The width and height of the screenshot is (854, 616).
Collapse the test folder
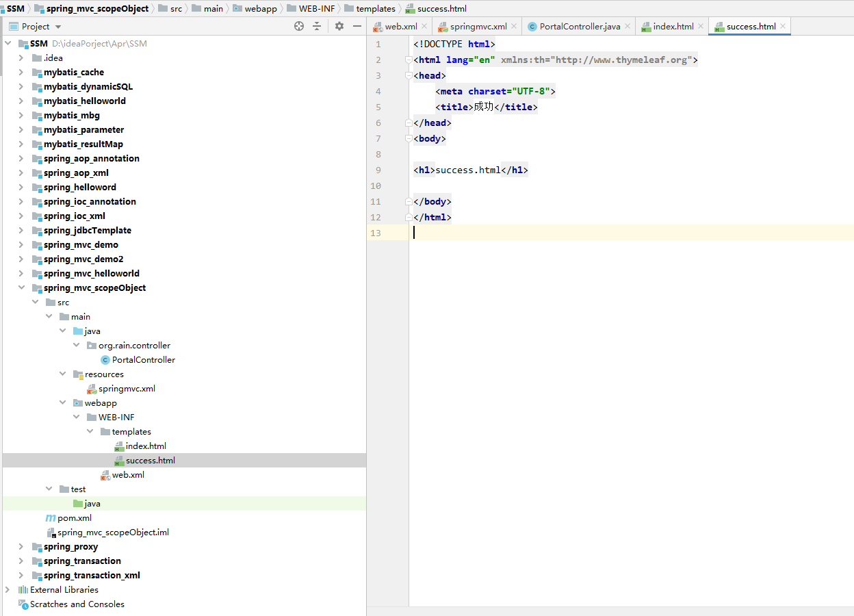point(49,489)
